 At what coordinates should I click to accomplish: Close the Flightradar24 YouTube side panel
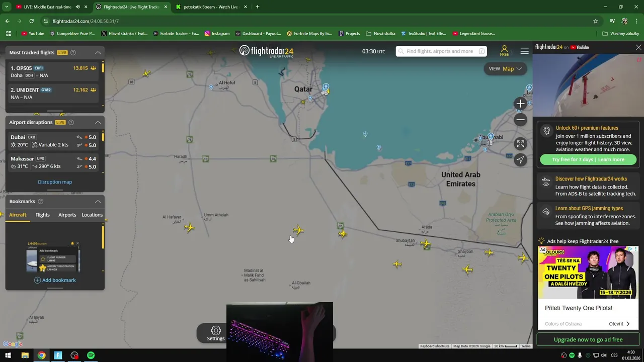pyautogui.click(x=638, y=47)
